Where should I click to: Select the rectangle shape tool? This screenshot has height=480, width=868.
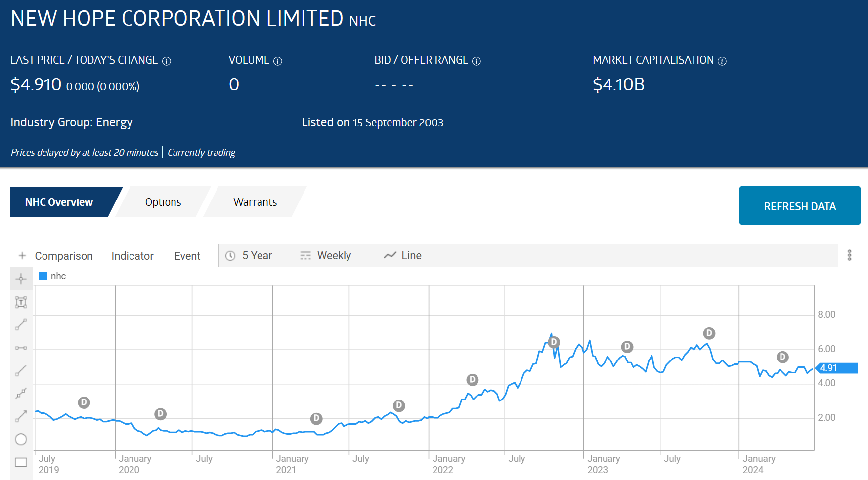click(21, 462)
